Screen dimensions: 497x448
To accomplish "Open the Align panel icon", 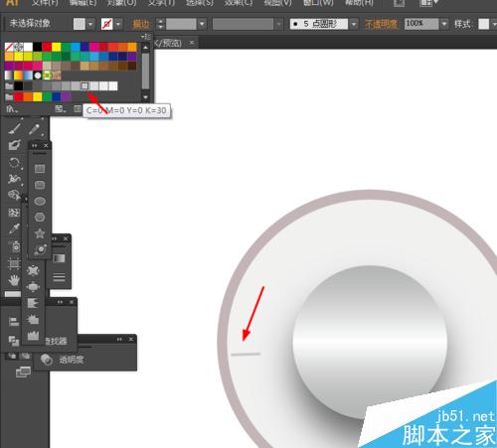I will [14, 322].
